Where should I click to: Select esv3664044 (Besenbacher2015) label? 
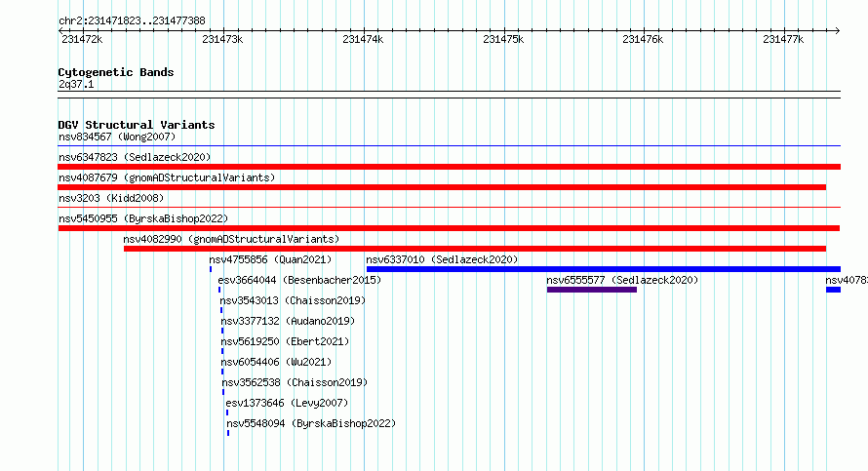299,280
